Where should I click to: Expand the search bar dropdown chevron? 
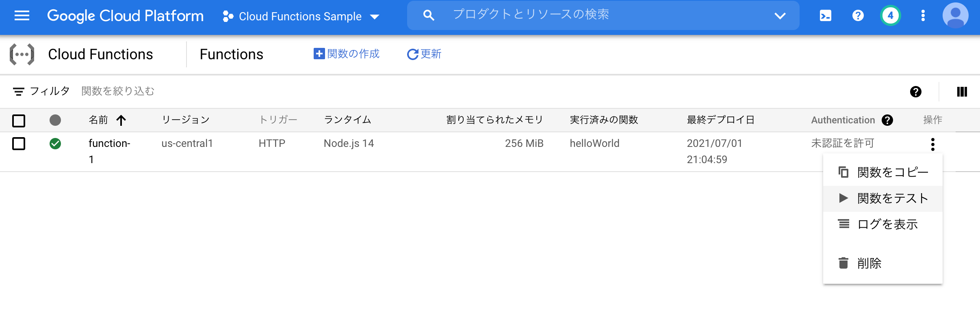(x=780, y=16)
